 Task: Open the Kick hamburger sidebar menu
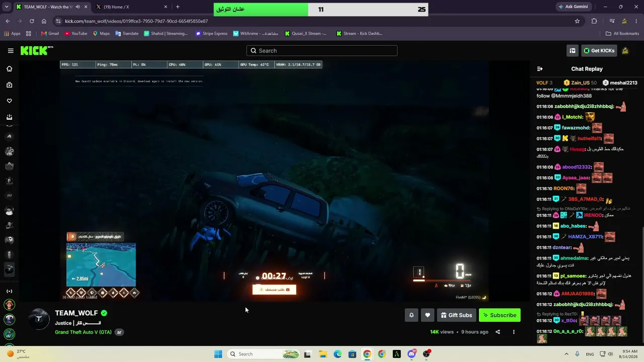[11, 51]
